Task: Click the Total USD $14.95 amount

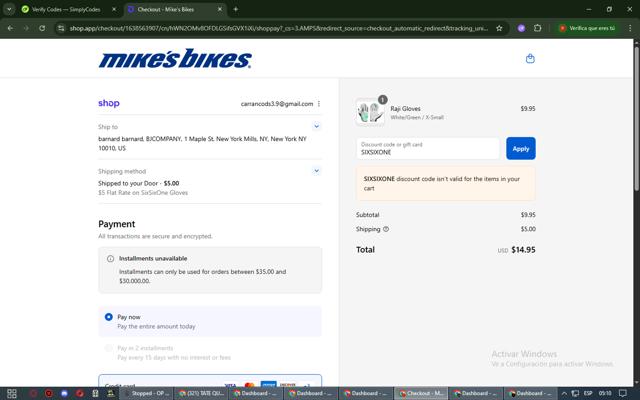Action: pyautogui.click(x=516, y=250)
